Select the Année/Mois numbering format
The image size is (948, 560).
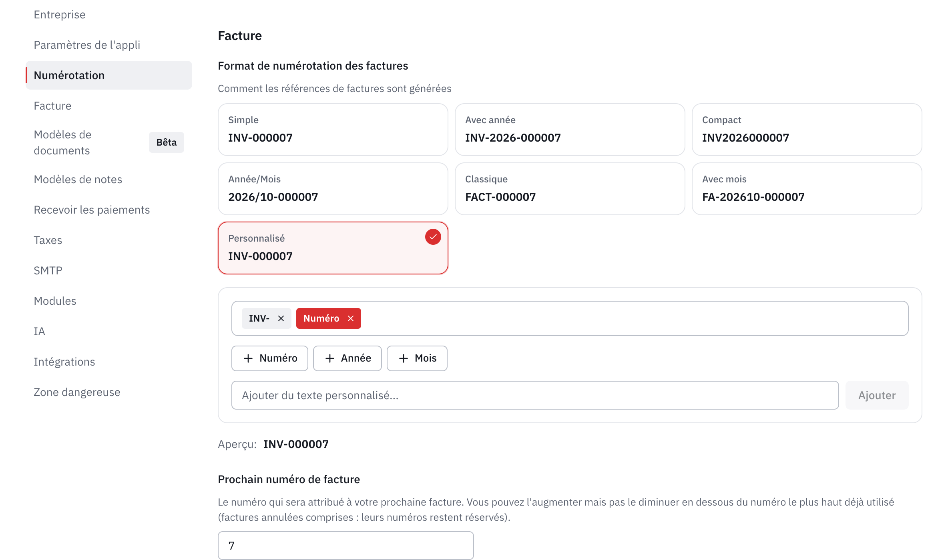[x=333, y=189]
